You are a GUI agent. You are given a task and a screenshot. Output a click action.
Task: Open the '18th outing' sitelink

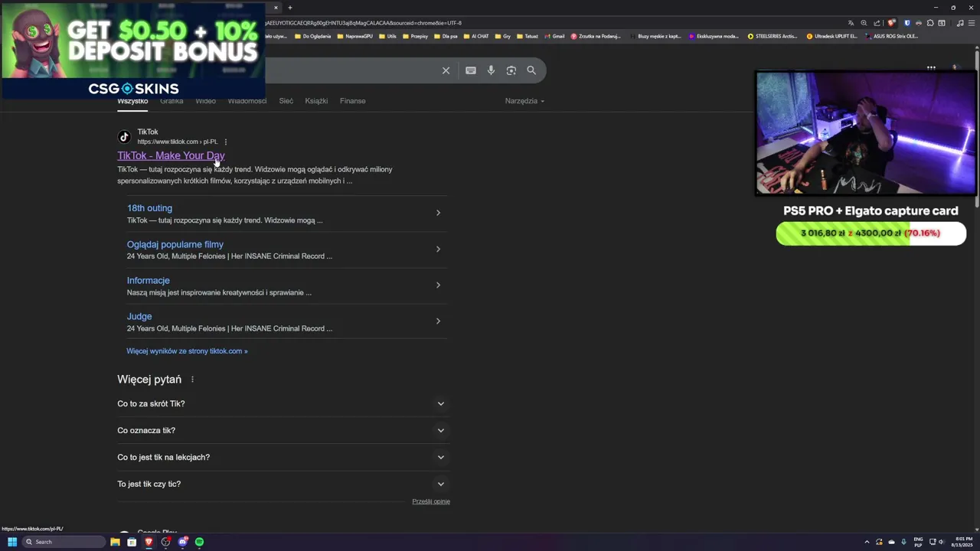point(149,208)
